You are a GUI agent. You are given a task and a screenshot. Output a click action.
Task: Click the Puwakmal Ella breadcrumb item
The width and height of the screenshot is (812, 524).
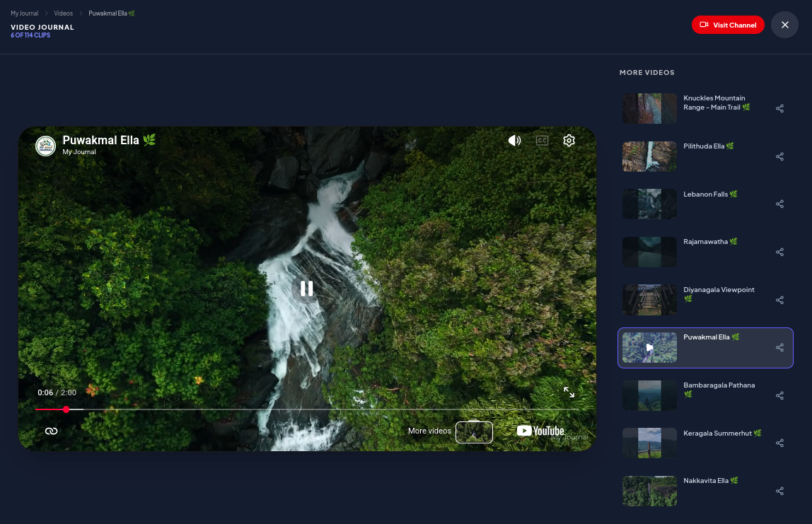111,13
